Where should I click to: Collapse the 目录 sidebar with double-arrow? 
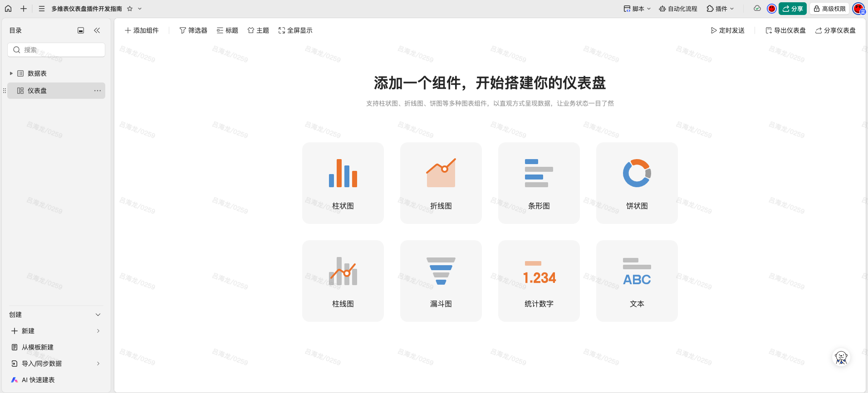coord(97,30)
